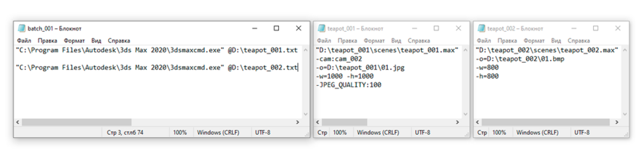Viewport: 644px width, 167px height.
Task: Click the -w=1000 -h=1000 line
Action: pos(345,76)
